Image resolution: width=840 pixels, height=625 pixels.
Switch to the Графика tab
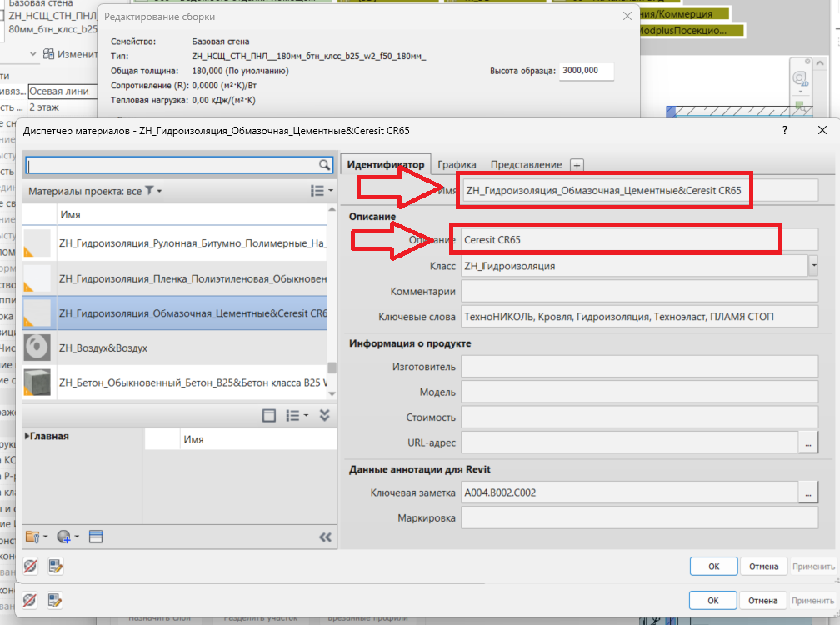457,164
